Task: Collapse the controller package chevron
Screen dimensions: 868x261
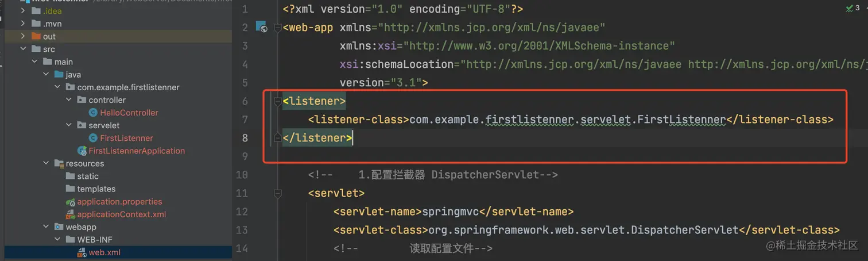Action: [69, 99]
